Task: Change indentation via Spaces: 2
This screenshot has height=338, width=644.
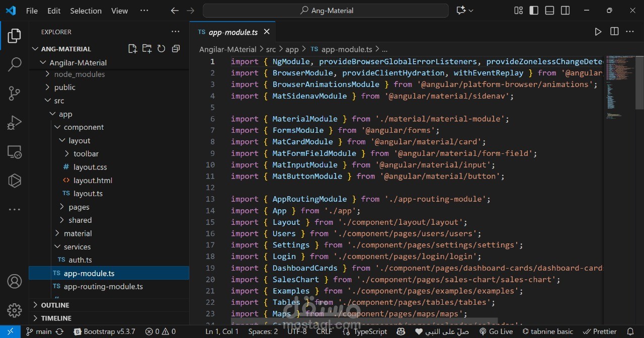Action: [x=263, y=331]
